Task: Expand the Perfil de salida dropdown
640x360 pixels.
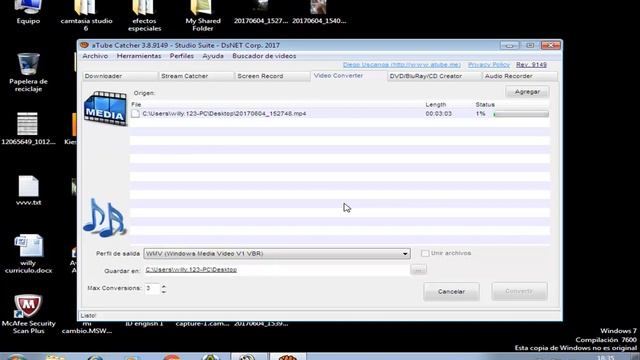Action: coord(404,253)
